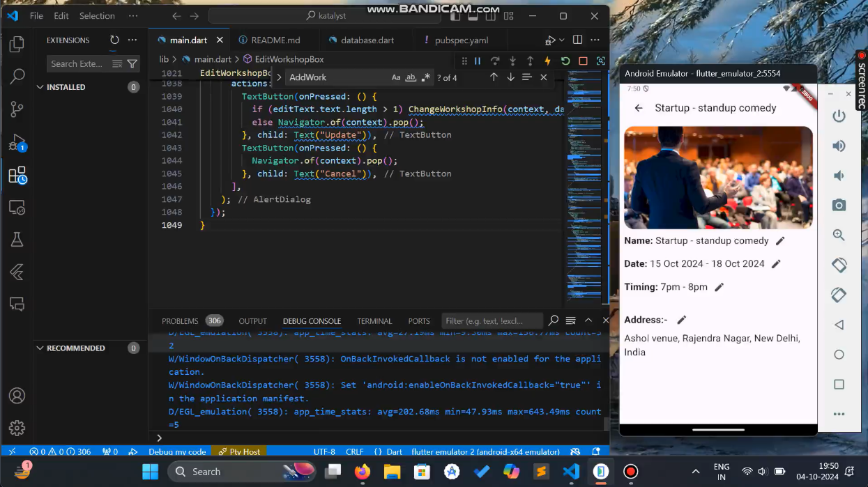Expand replace field in find widget
Screen dimensions: 868x487
[279, 77]
